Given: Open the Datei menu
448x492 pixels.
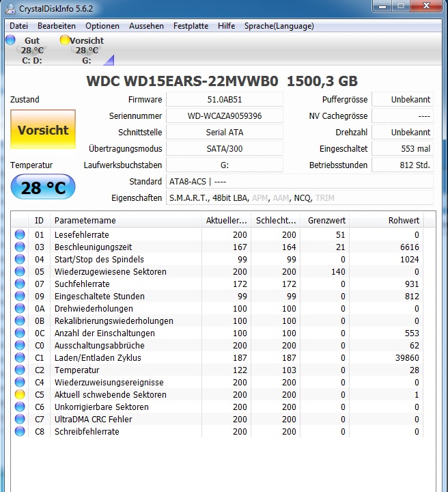Looking at the screenshot, I should (19, 26).
